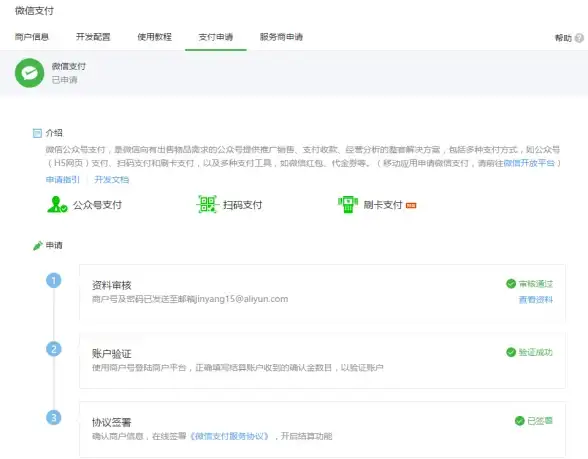Select the 支付申请 tab
Image resolution: width=588 pixels, height=459 pixels.
pos(216,37)
